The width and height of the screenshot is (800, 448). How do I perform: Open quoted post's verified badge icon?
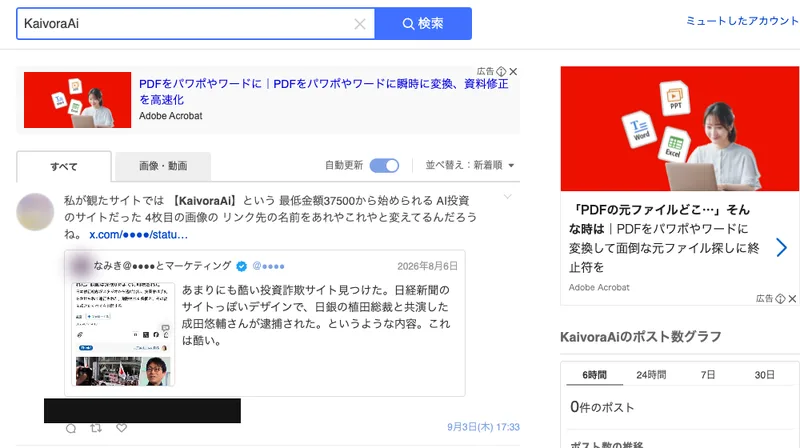241,266
